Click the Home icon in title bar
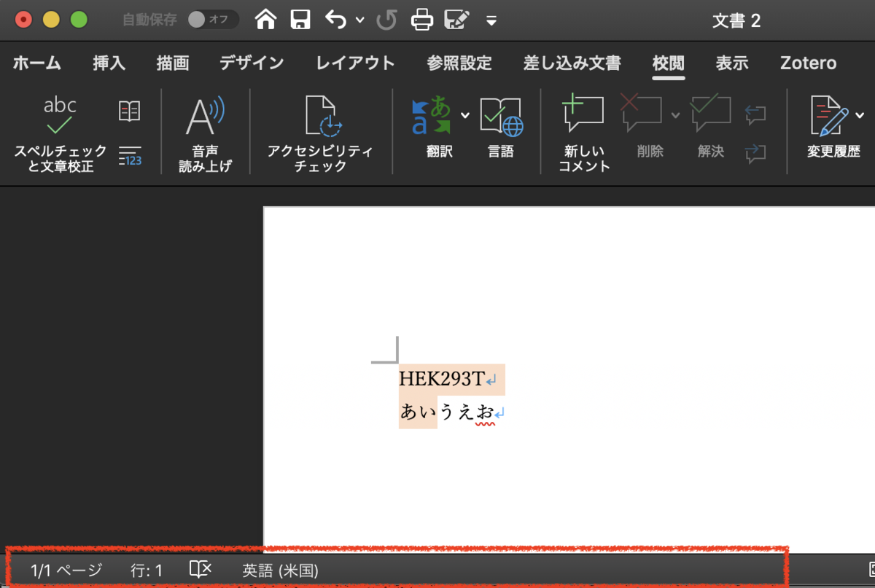This screenshot has height=588, width=875. coord(266,20)
